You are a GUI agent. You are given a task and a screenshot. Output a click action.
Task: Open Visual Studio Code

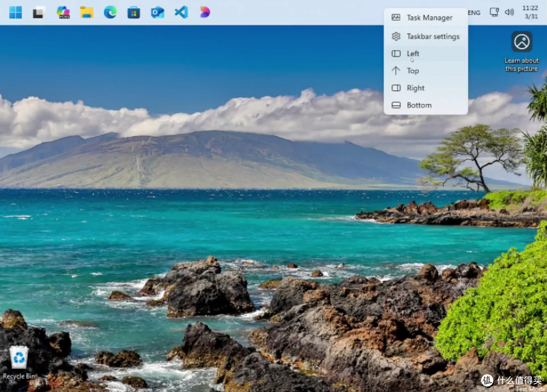coord(181,13)
